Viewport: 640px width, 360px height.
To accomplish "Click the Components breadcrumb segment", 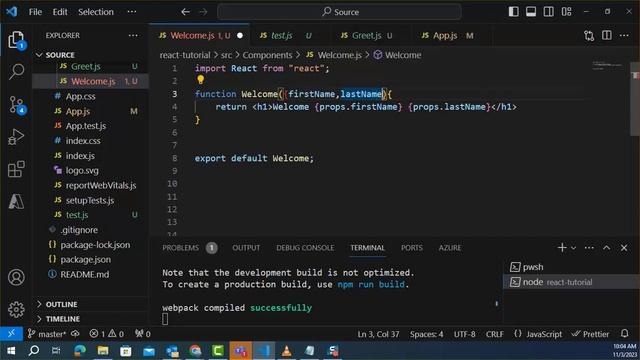I will 267,55.
